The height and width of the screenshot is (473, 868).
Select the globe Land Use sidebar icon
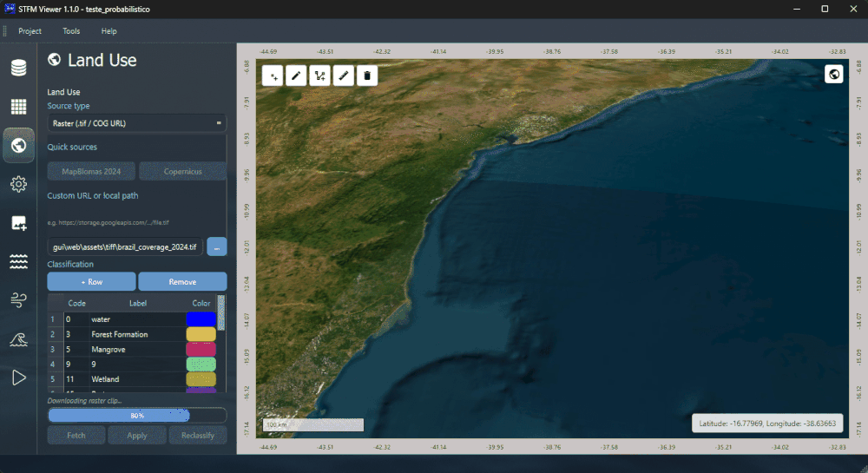pos(19,146)
